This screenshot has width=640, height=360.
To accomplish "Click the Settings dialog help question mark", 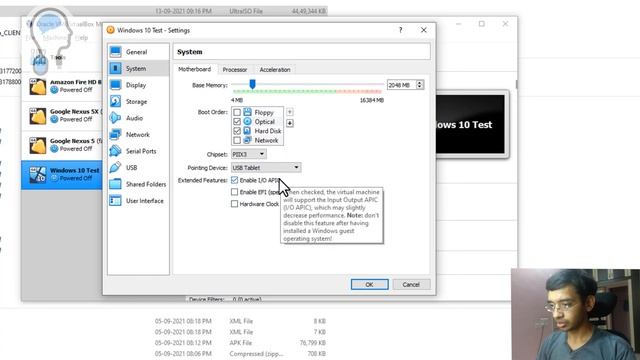I will pos(400,30).
